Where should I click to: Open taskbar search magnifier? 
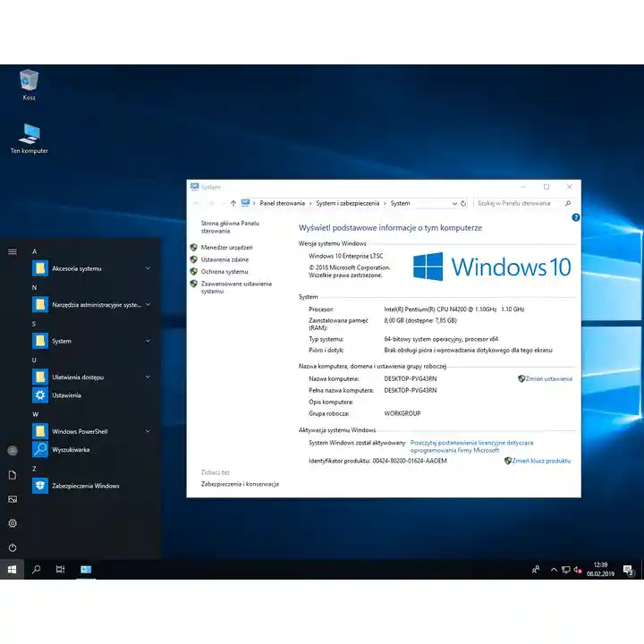(x=36, y=569)
